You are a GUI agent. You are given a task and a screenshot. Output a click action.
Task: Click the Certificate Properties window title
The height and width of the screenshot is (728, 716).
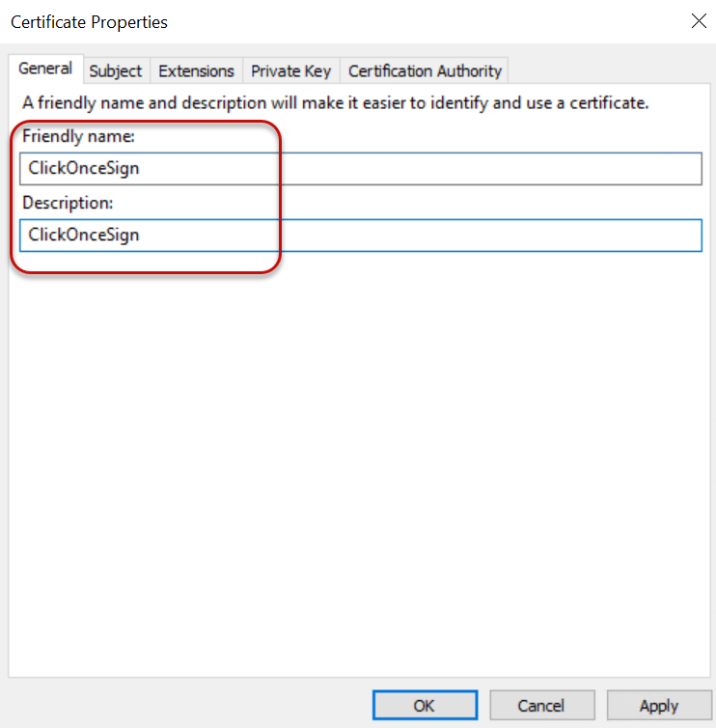click(x=89, y=22)
